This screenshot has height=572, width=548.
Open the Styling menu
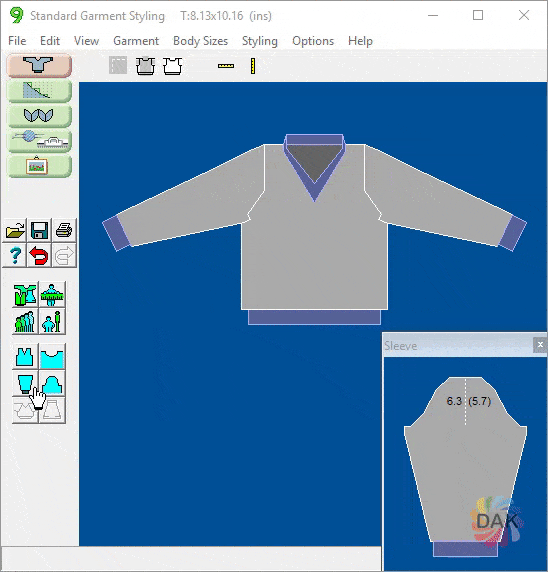[x=260, y=41]
